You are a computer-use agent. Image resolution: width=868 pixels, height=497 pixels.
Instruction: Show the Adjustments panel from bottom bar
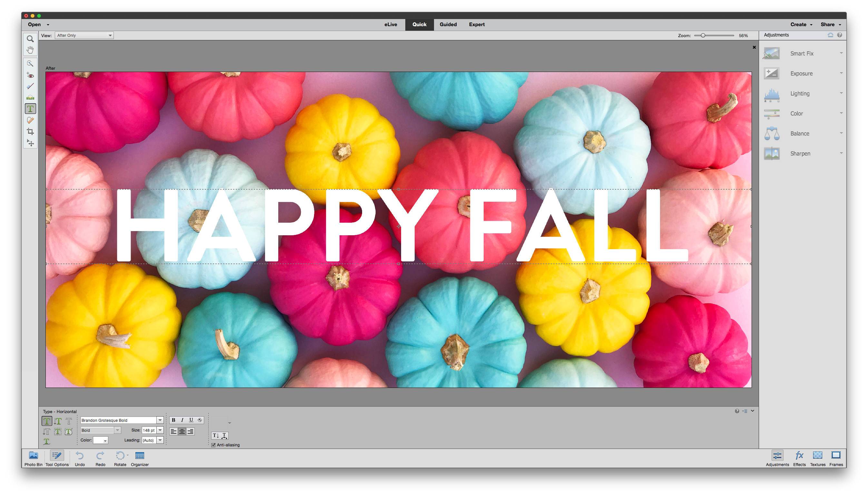click(777, 458)
